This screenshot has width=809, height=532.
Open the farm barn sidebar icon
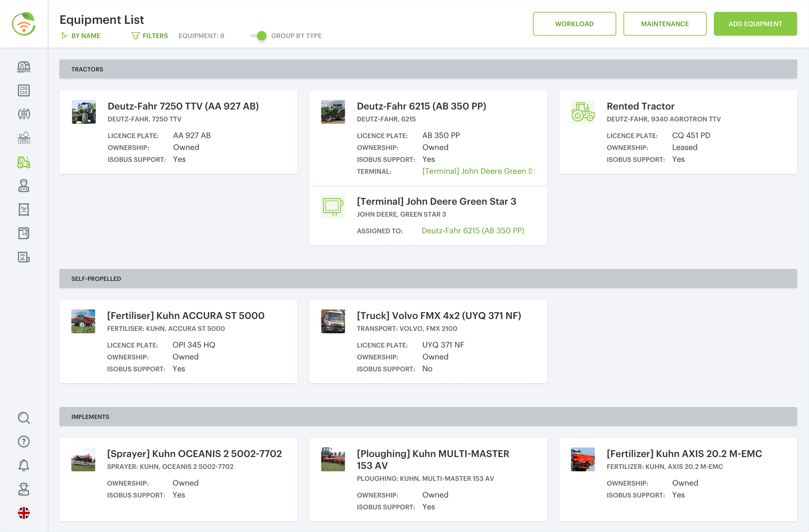[x=24, y=67]
